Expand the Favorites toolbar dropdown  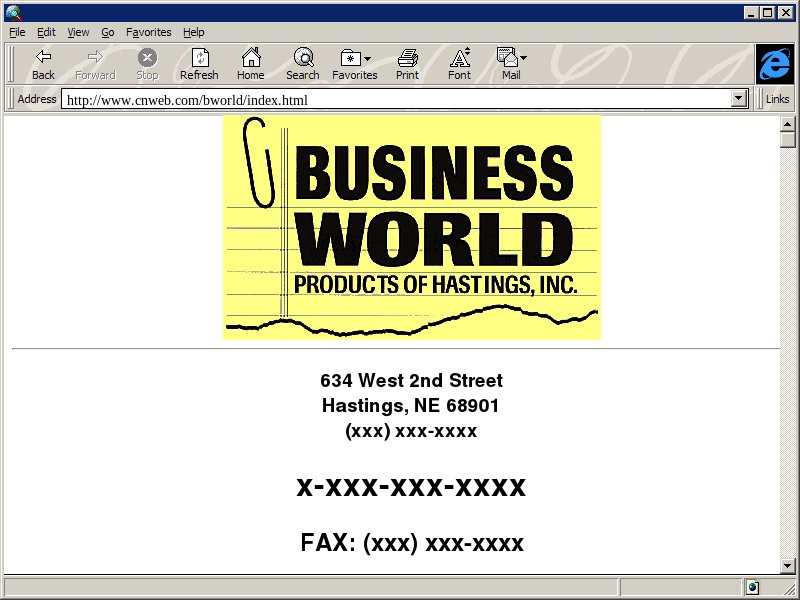pos(355,64)
